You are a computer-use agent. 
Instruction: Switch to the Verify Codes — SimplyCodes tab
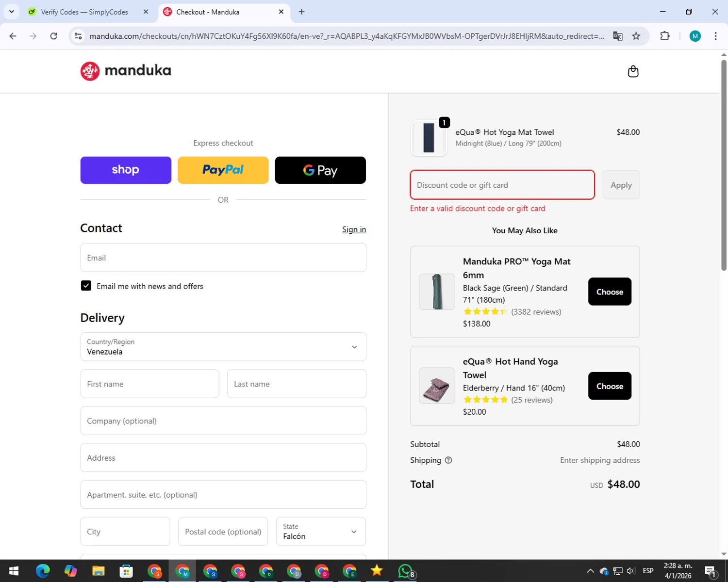(84, 12)
